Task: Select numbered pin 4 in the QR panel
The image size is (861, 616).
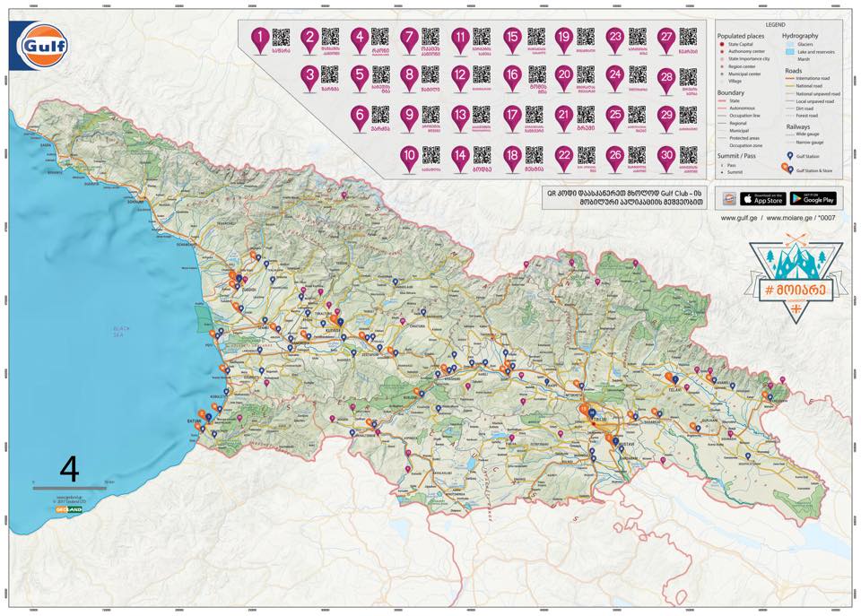Action: [x=361, y=40]
